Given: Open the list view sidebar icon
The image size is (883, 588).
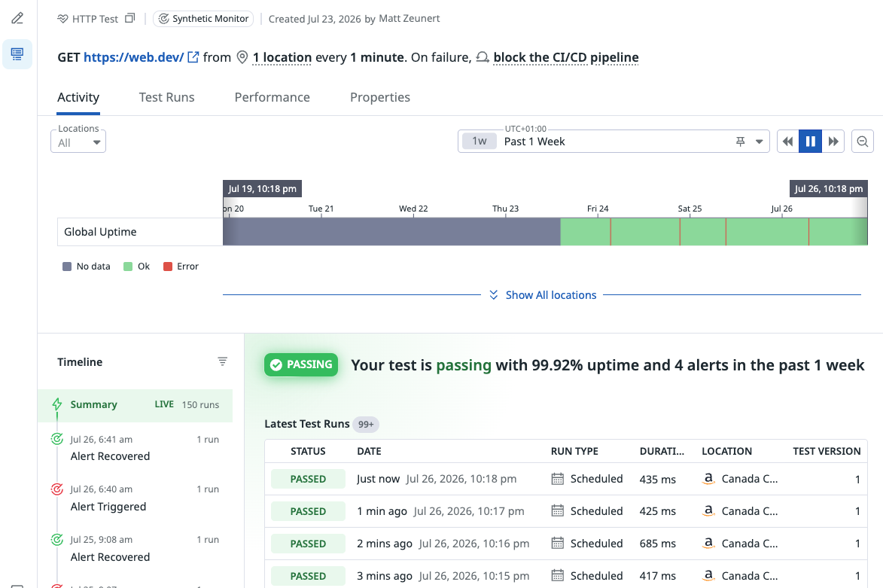Looking at the screenshot, I should 17,54.
